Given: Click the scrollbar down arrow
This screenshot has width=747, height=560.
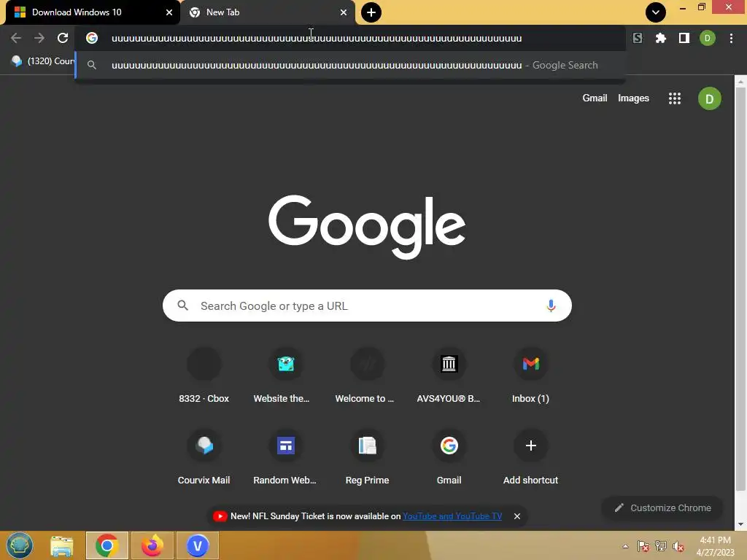Looking at the screenshot, I should point(740,524).
